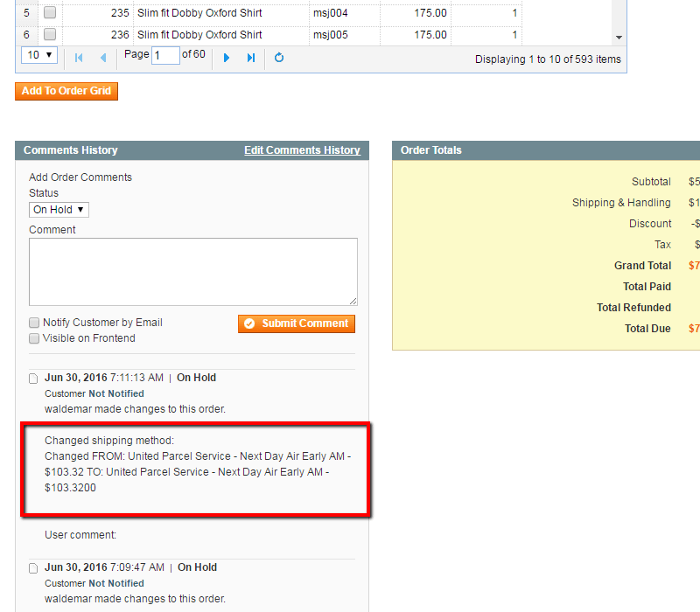Click the previous page arrow icon
Viewport: 700px width, 612px height.
coord(103,58)
